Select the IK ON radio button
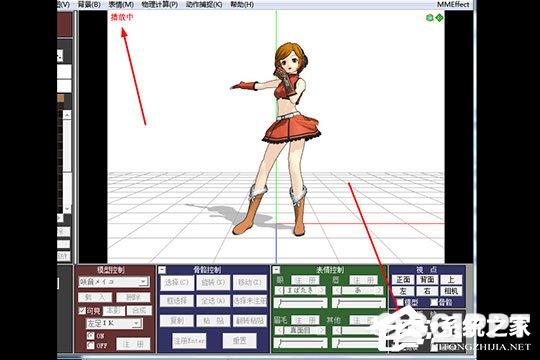Image resolution: width=540 pixels, height=360 pixels. coord(90,335)
